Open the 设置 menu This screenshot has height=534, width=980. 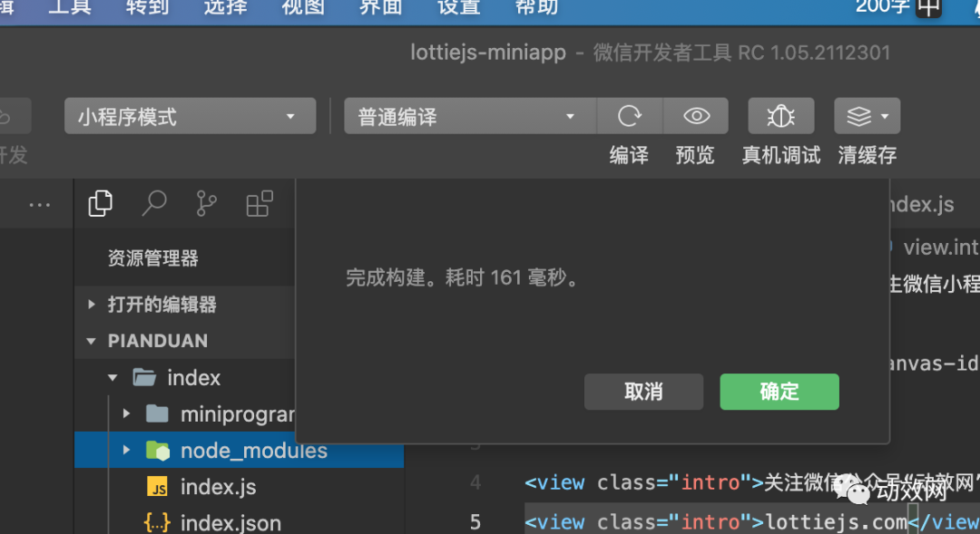[x=459, y=7]
